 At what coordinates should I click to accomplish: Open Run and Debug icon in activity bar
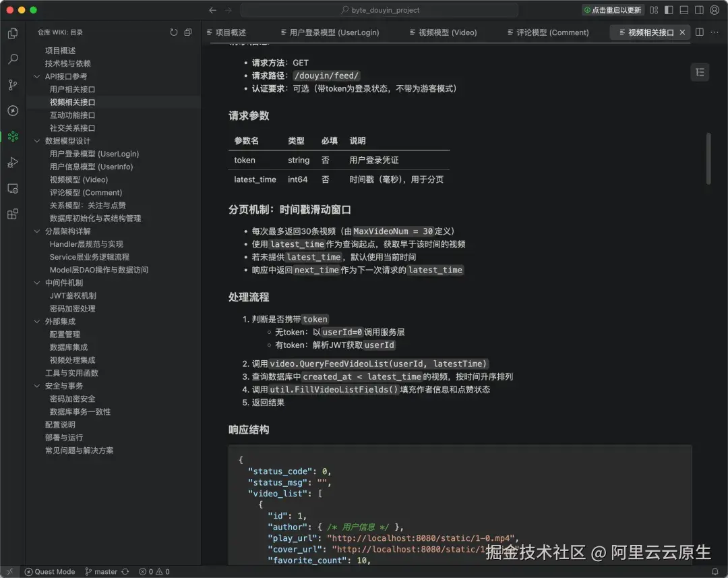click(x=13, y=162)
